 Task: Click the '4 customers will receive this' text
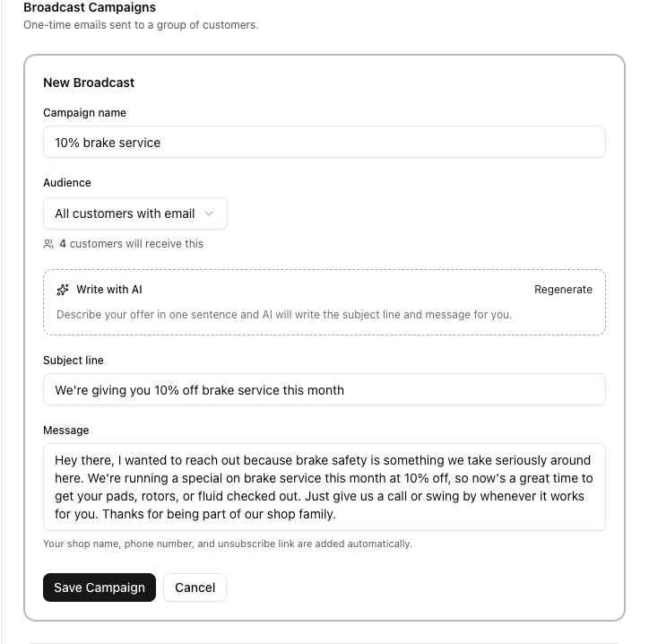(x=131, y=244)
